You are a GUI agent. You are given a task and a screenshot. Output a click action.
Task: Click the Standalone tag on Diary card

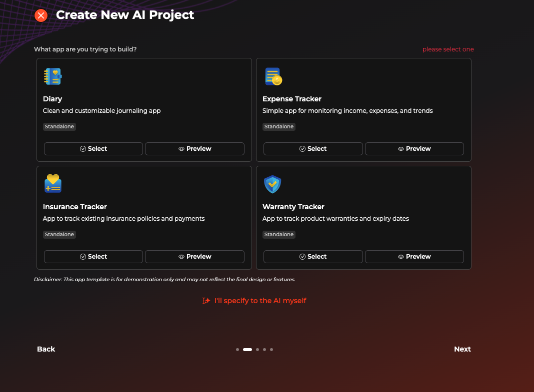click(x=59, y=127)
